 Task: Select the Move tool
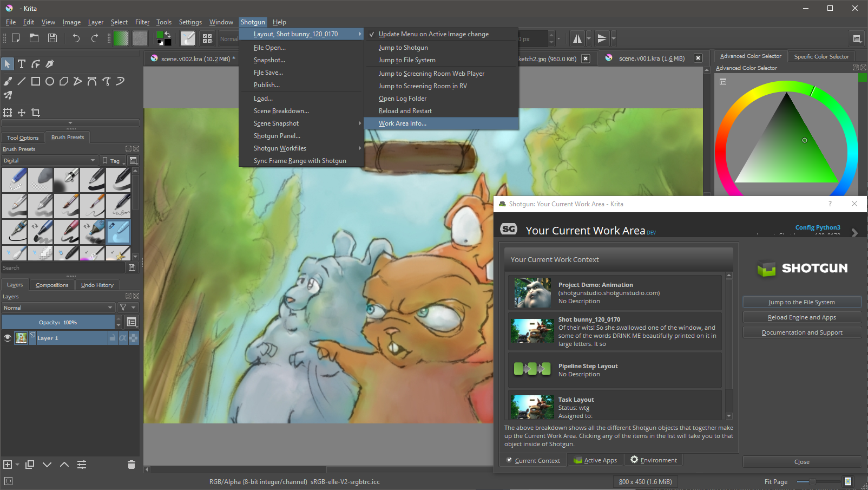[22, 113]
